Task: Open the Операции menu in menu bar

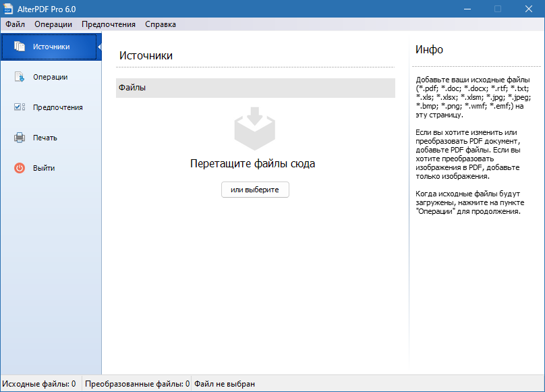Action: tap(53, 24)
